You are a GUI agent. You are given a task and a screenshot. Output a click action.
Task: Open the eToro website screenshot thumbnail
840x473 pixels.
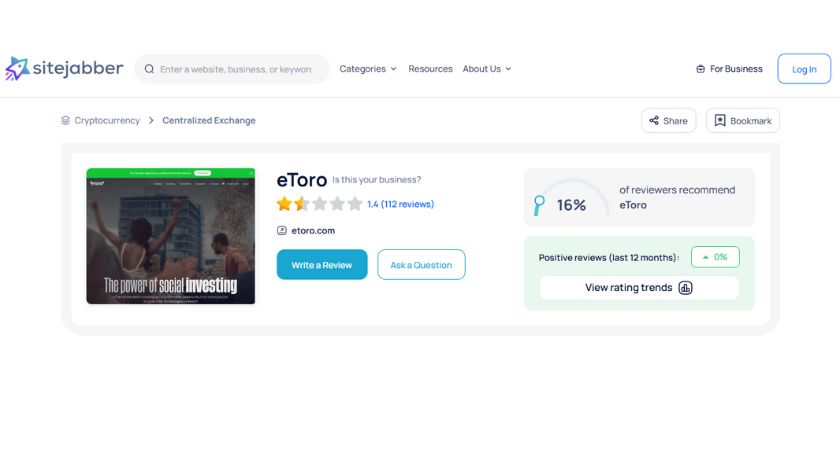(x=171, y=236)
